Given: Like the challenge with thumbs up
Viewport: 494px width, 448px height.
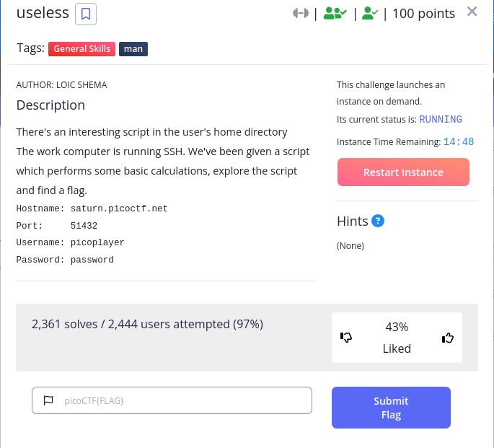Looking at the screenshot, I should [448, 338].
